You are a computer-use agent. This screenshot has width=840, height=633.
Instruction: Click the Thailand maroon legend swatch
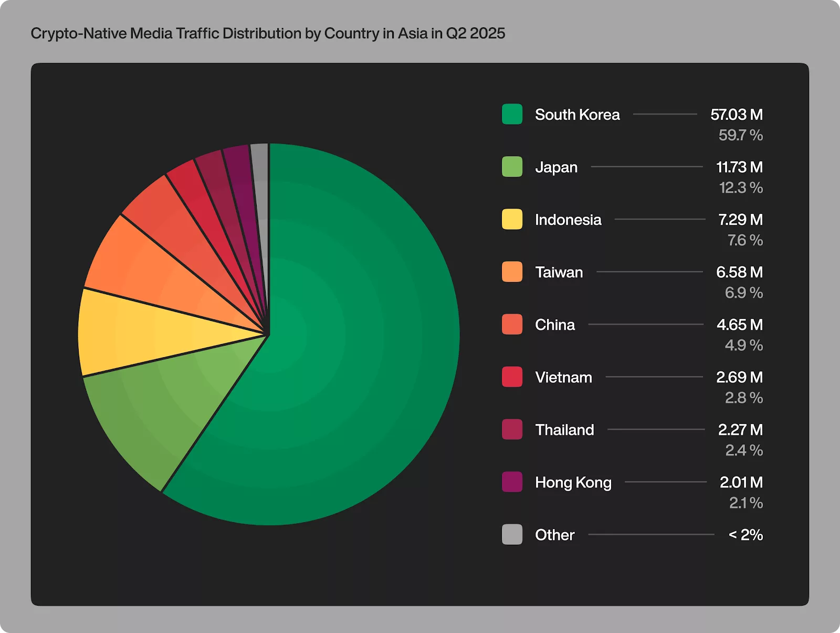pos(511,430)
